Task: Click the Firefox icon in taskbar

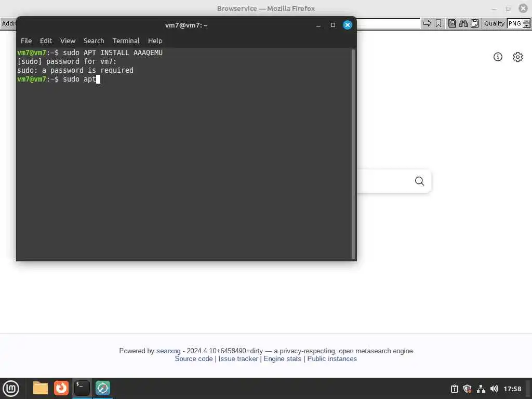Action: click(x=61, y=388)
